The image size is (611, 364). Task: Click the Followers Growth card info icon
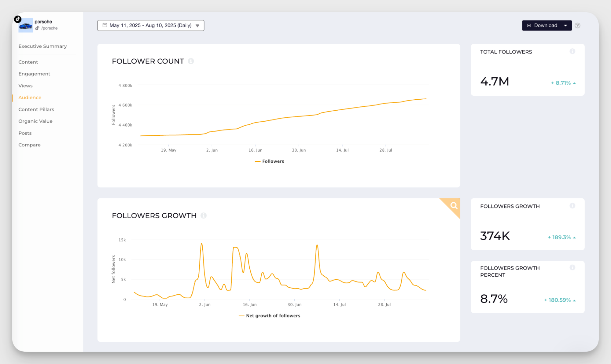tap(572, 206)
